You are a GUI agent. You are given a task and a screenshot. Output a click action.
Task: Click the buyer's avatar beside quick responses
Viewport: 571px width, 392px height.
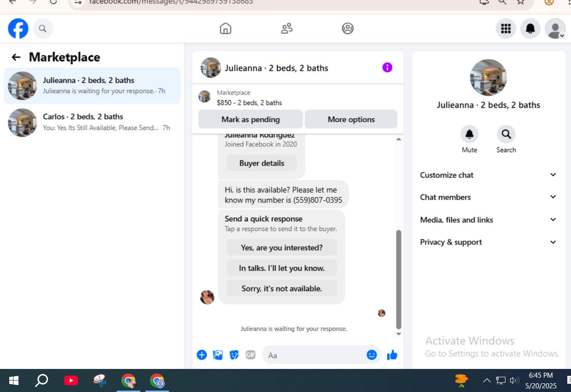point(207,297)
